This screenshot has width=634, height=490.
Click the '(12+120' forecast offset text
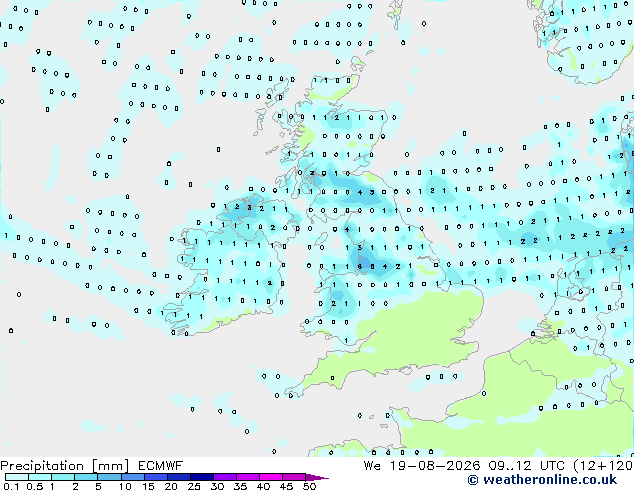tap(603, 466)
